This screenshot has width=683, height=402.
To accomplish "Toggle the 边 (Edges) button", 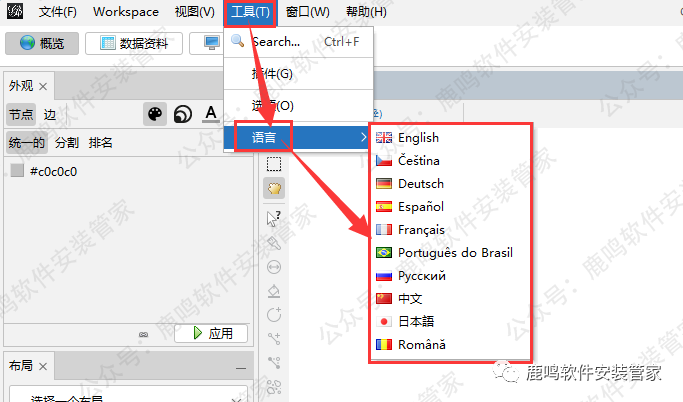I will [x=49, y=114].
